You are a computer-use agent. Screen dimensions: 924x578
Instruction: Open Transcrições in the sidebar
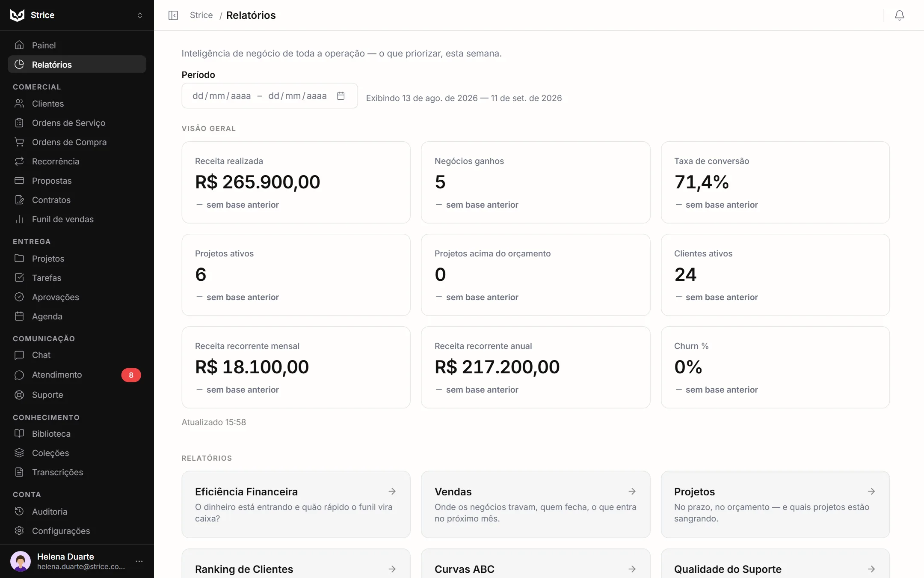coord(77,472)
